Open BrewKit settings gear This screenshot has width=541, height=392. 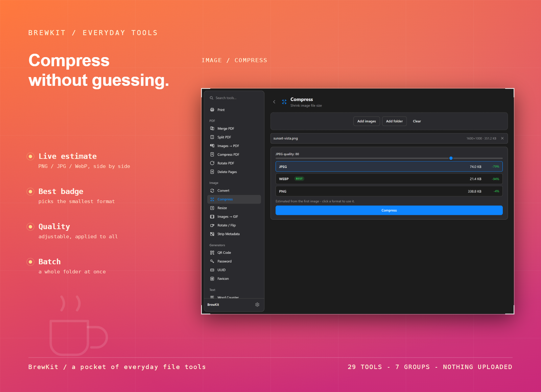(x=257, y=304)
